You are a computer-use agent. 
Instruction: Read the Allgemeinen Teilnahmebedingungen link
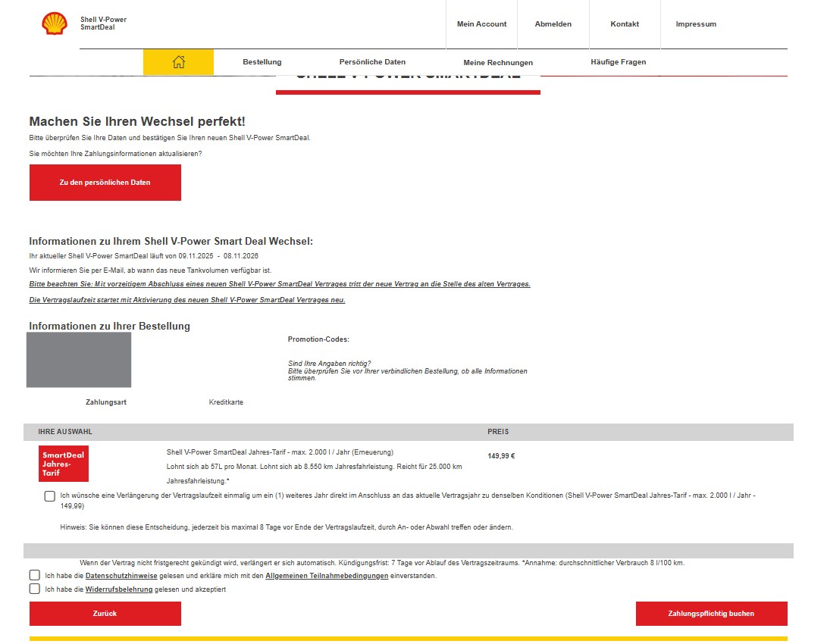tap(327, 576)
